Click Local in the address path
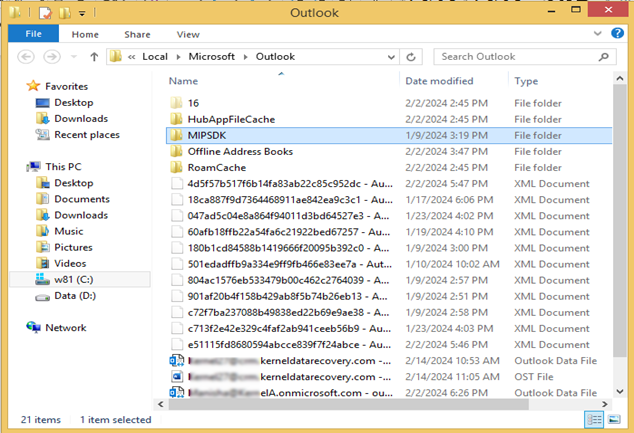 click(x=154, y=57)
